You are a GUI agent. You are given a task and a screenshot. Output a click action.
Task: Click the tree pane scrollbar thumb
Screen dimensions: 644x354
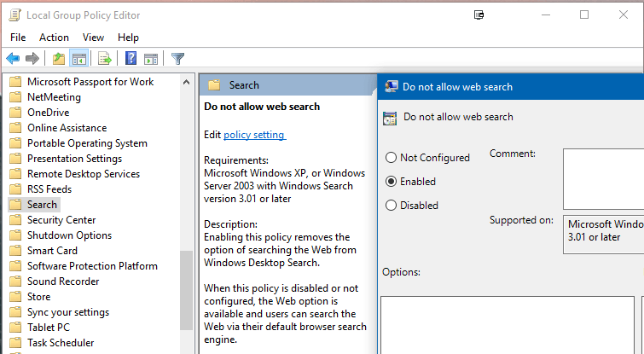(186, 290)
